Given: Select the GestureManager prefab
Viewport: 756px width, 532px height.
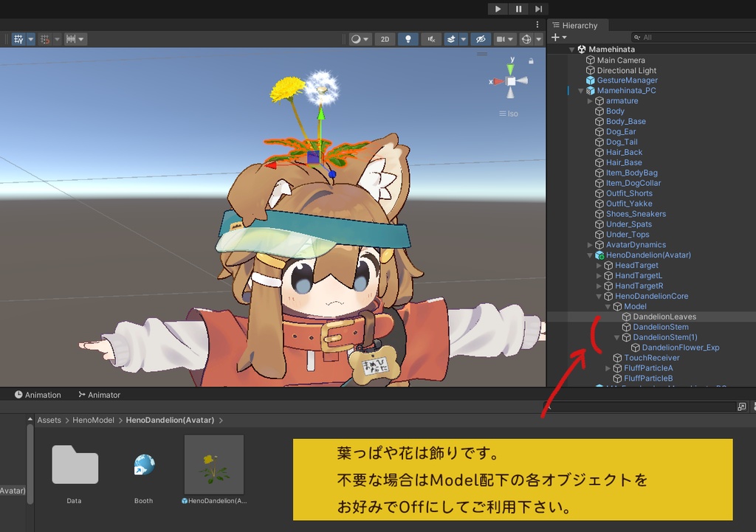Looking at the screenshot, I should (627, 80).
